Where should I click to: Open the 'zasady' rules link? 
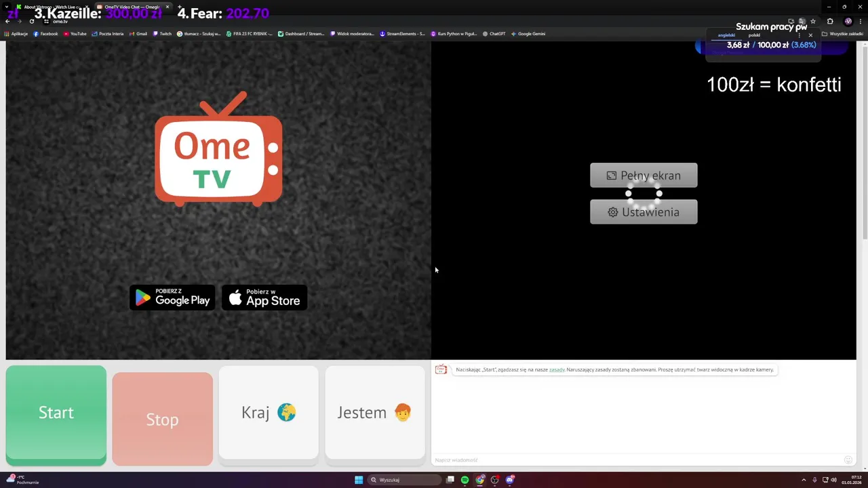point(557,370)
